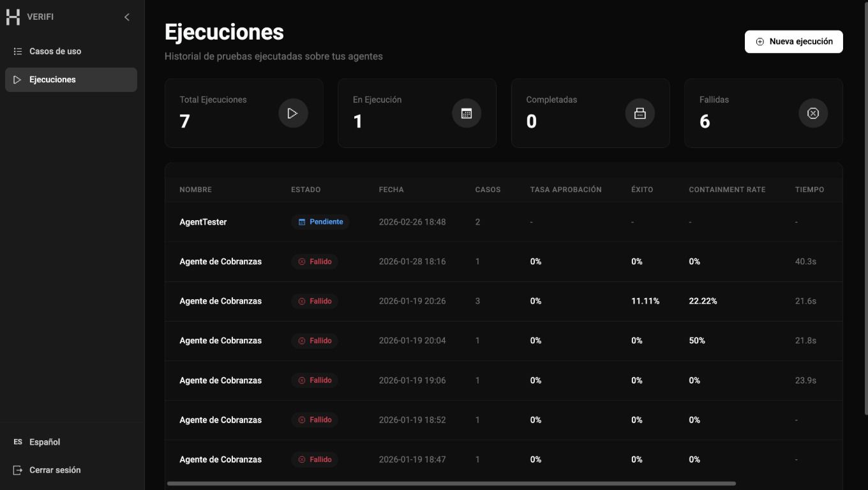Click the save icon on the Completadas card
The height and width of the screenshot is (490, 868).
point(640,113)
